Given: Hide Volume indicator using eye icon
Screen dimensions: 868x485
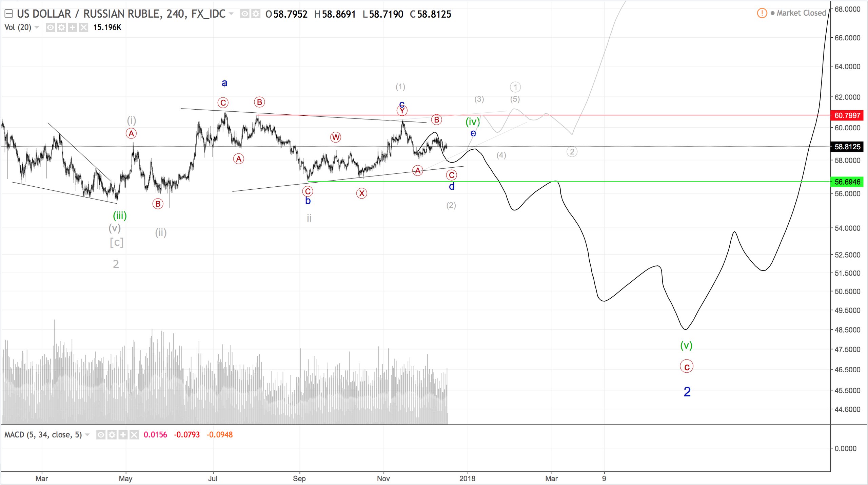Looking at the screenshot, I should pos(50,27).
